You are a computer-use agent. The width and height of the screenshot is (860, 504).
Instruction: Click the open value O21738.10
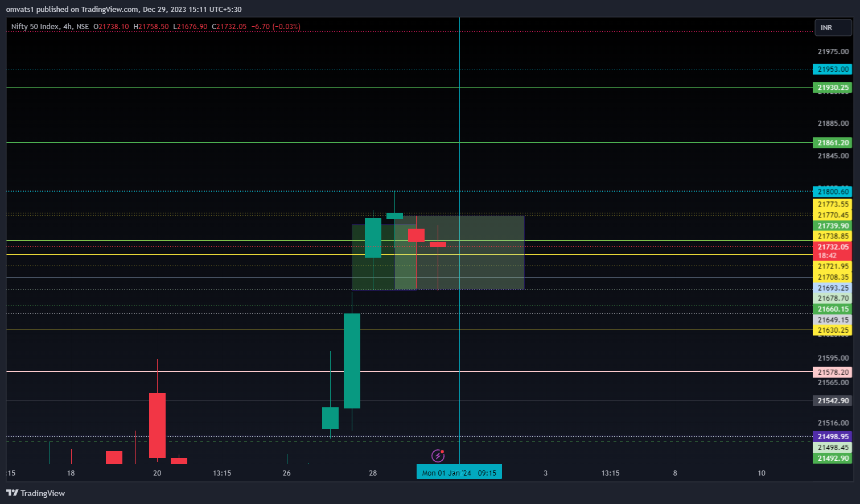[x=111, y=26]
